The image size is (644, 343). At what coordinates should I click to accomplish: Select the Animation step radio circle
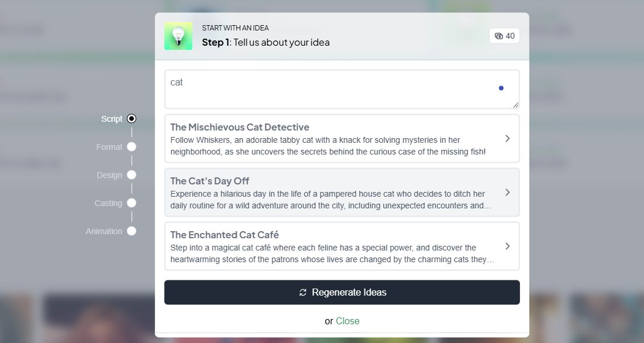132,231
